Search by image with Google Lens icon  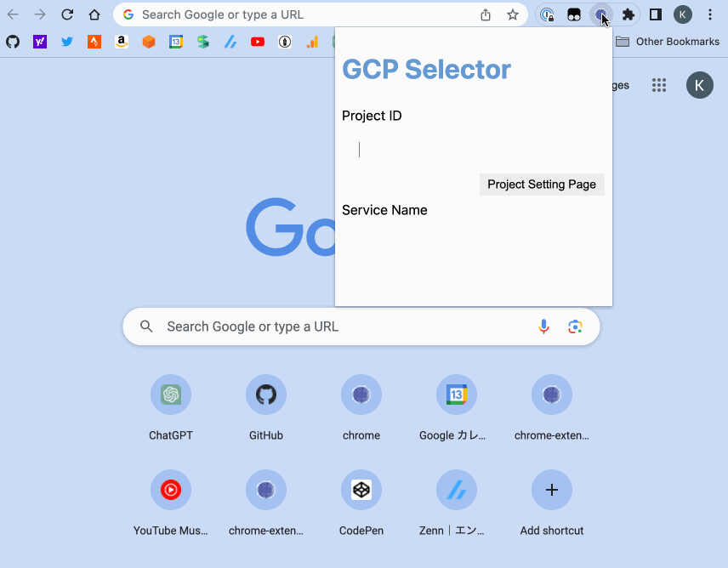575,327
